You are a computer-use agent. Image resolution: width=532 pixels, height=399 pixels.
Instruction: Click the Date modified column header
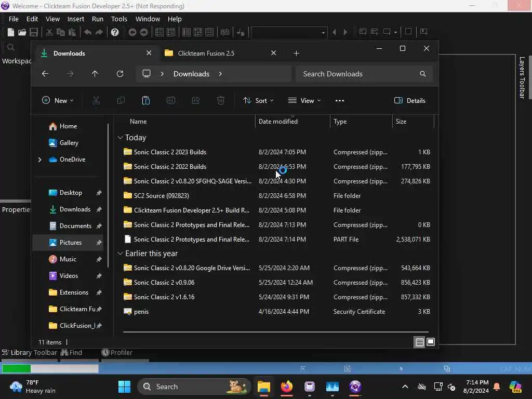[x=278, y=122]
